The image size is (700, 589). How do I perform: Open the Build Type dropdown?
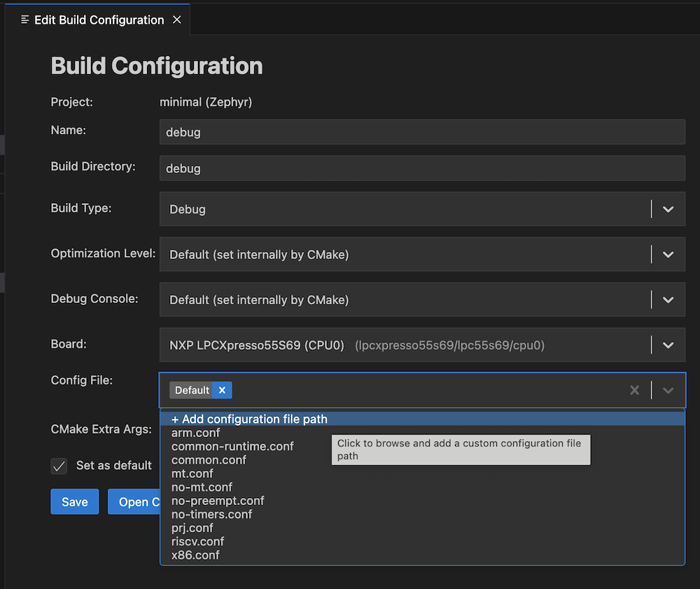click(x=666, y=208)
